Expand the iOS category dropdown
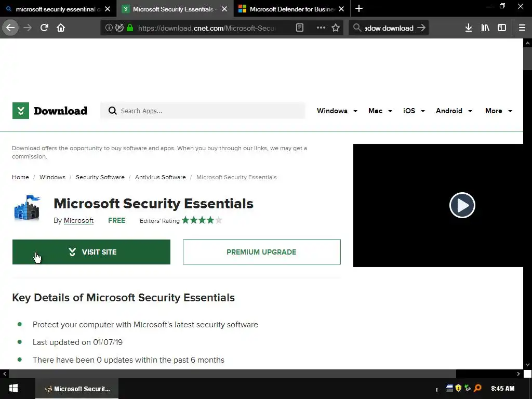 414,111
